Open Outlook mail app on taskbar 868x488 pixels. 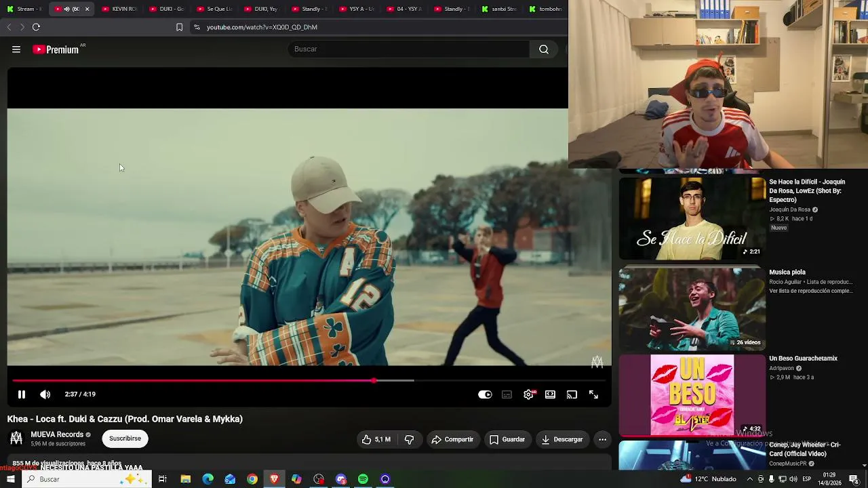pos(230,479)
